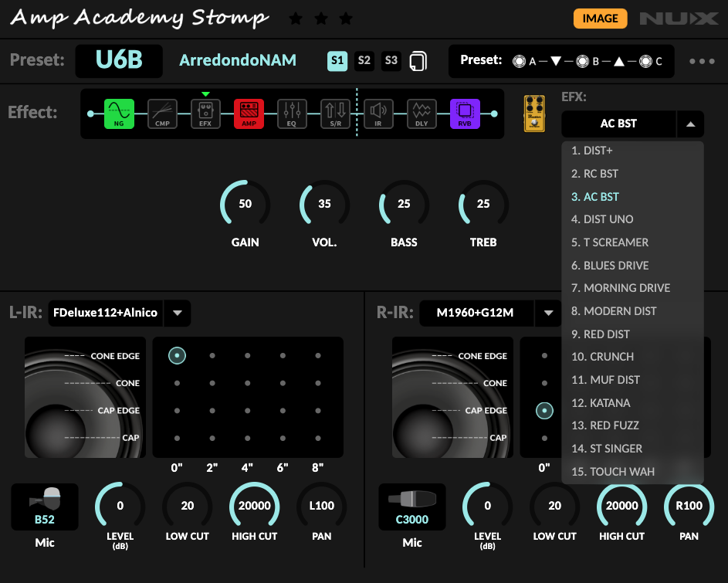Click the VOL. knob
This screenshot has width=728, height=583.
pos(324,204)
